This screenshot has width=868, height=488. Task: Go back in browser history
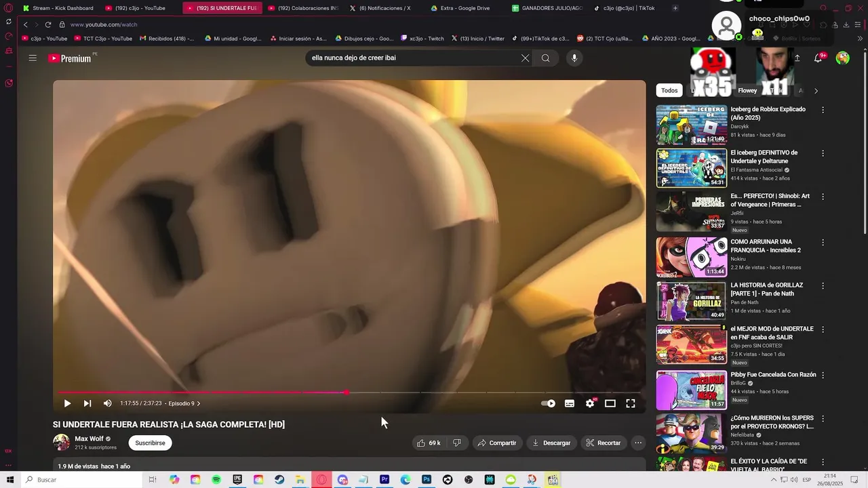[x=26, y=24]
